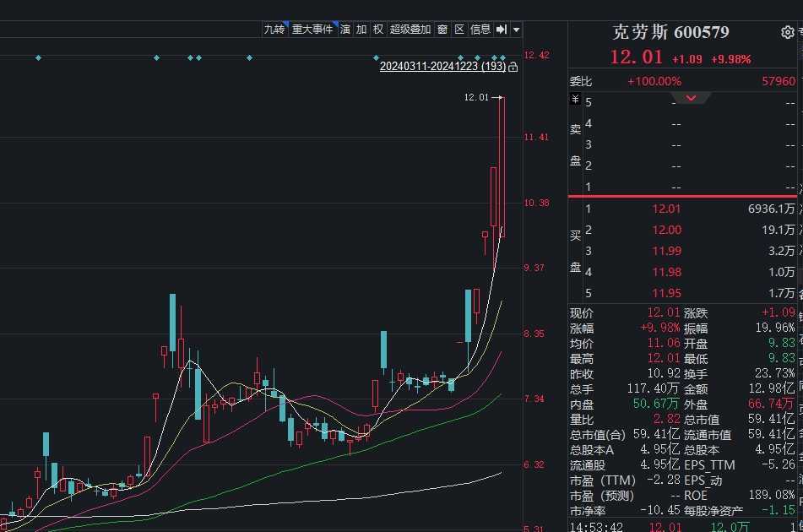This screenshot has width=803, height=532.
Task: Click the 区 range statistics toolbar icon
Action: 459,30
